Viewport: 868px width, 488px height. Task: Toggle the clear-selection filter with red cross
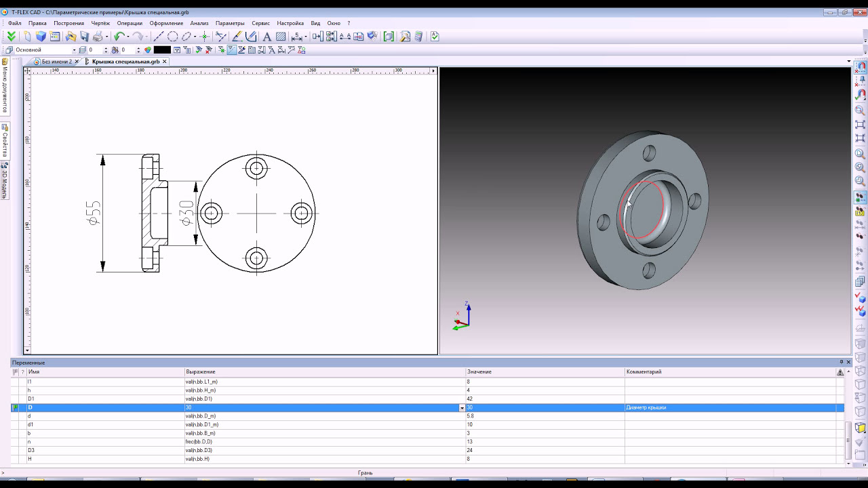click(x=209, y=49)
